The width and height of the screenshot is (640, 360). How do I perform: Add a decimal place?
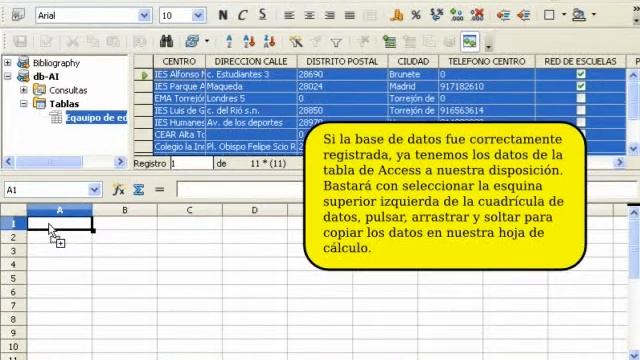456,16
